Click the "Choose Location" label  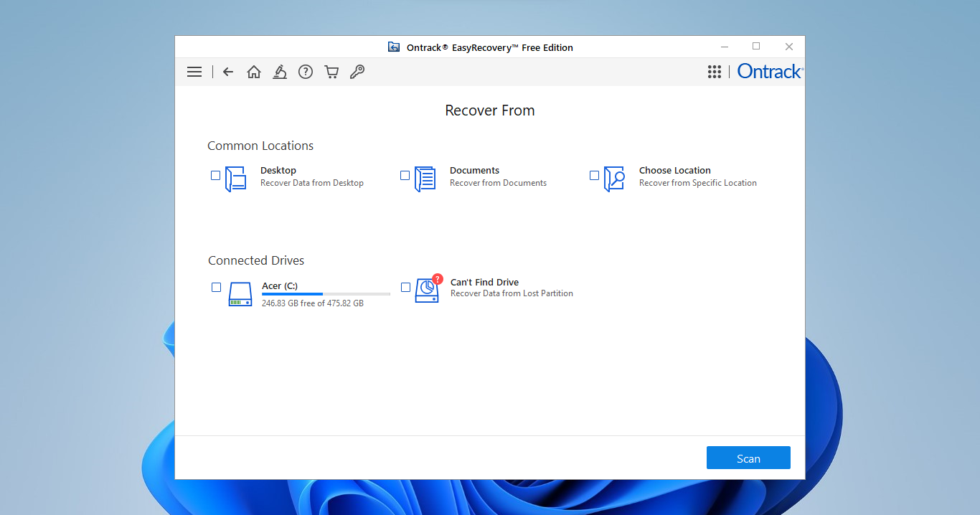tap(675, 170)
